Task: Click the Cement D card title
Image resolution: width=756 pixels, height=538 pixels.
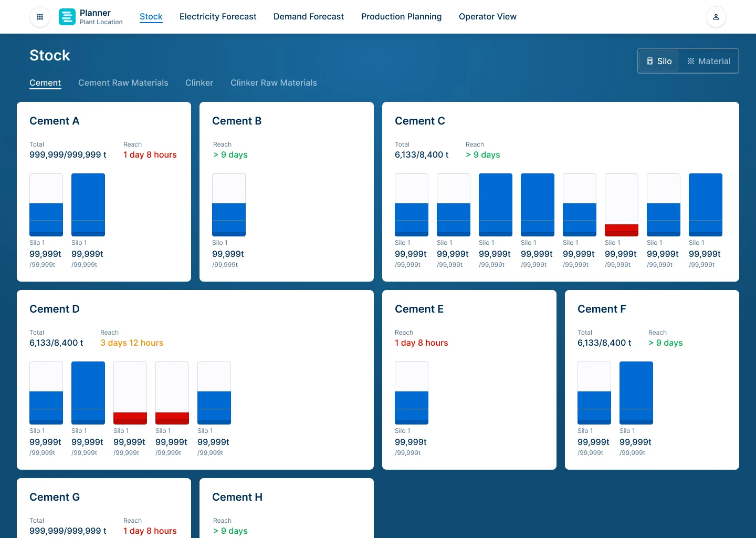Action: click(55, 309)
